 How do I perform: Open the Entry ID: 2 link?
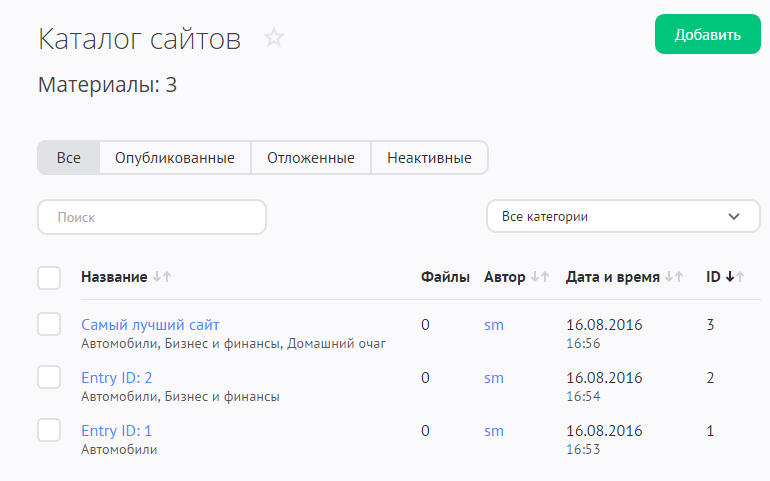click(x=117, y=378)
